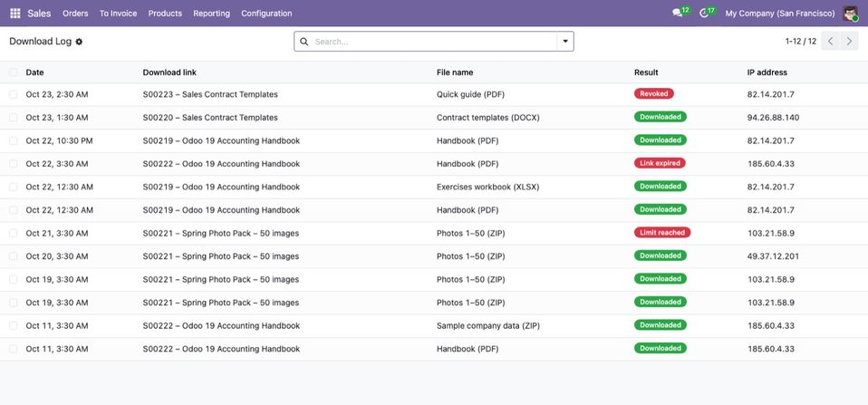Viewport: 868px width, 405px height.
Task: Sort by the Date column header
Action: click(34, 72)
